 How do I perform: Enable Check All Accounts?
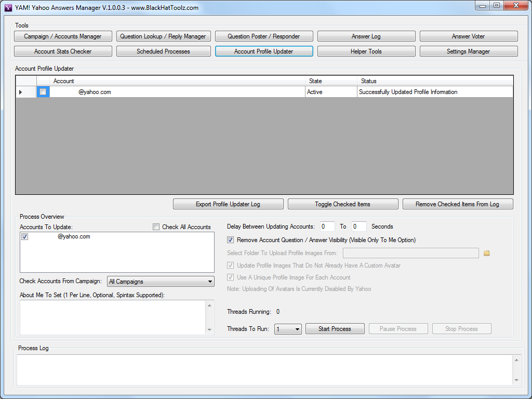pyautogui.click(x=156, y=227)
